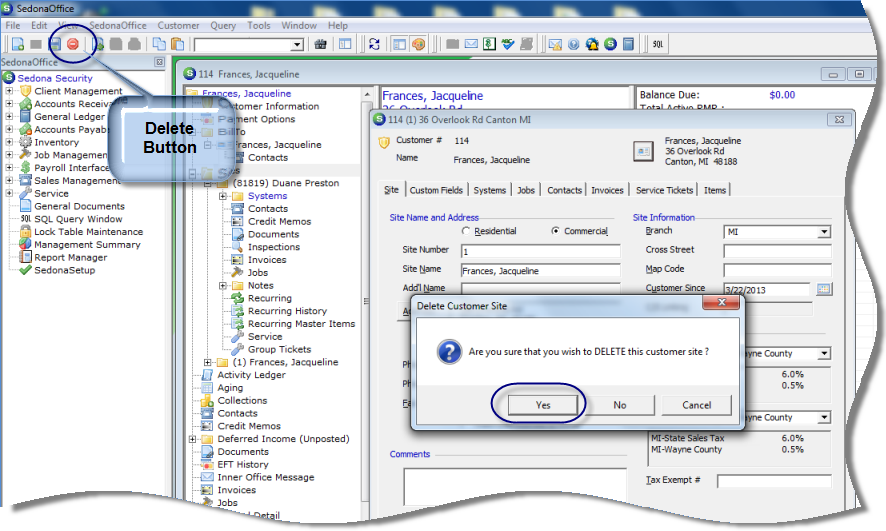Image resolution: width=886 pixels, height=531 pixels.
Task: Click No in Delete Customer Site dialog
Action: [620, 405]
